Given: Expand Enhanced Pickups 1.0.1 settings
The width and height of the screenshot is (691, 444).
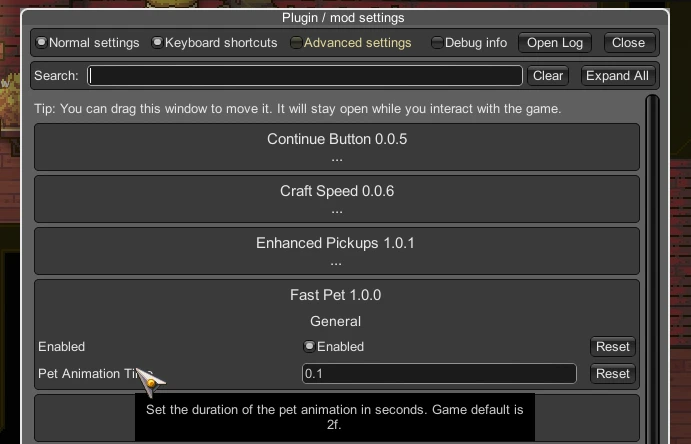Looking at the screenshot, I should 337,251.
